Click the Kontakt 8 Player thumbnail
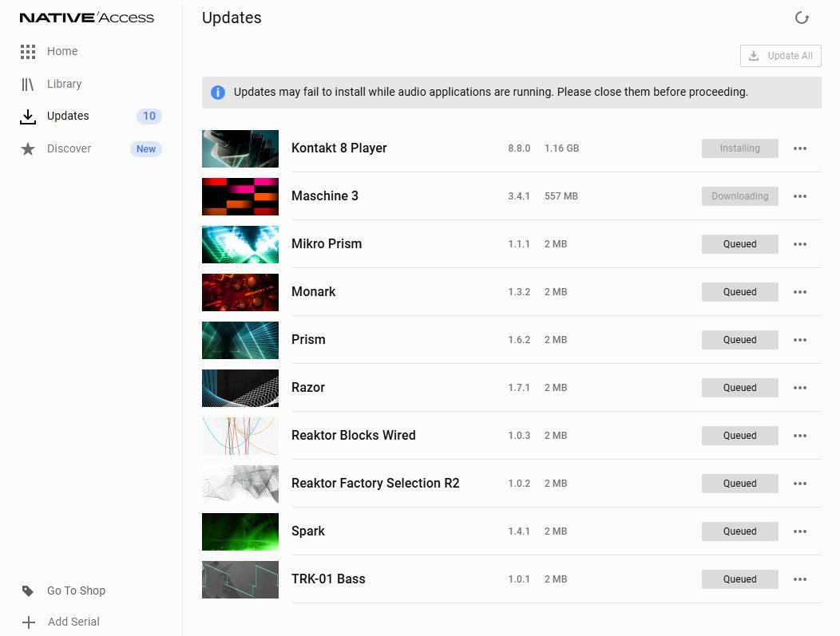Image resolution: width=840 pixels, height=636 pixels. pyautogui.click(x=240, y=149)
